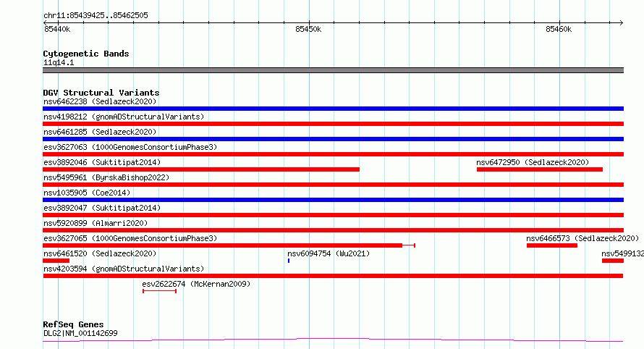Click the gray 11q14.1 cytogenetic band bar
The width and height of the screenshot is (644, 349).
point(333,70)
